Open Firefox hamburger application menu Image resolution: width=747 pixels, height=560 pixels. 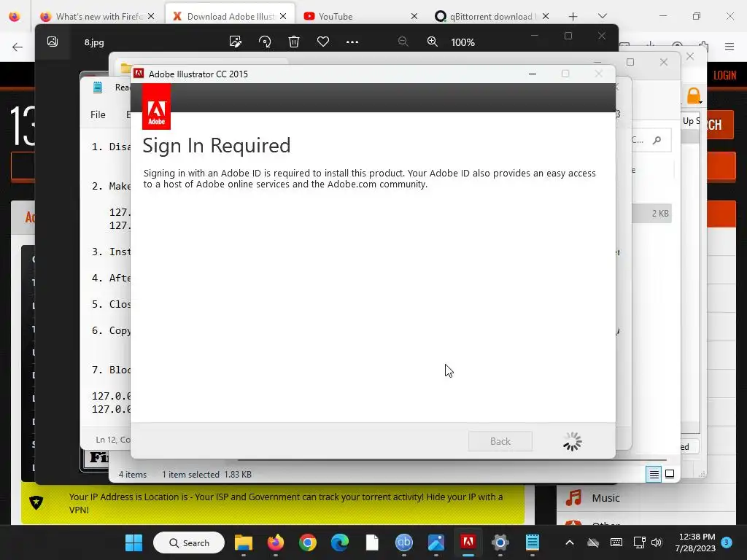click(x=729, y=47)
